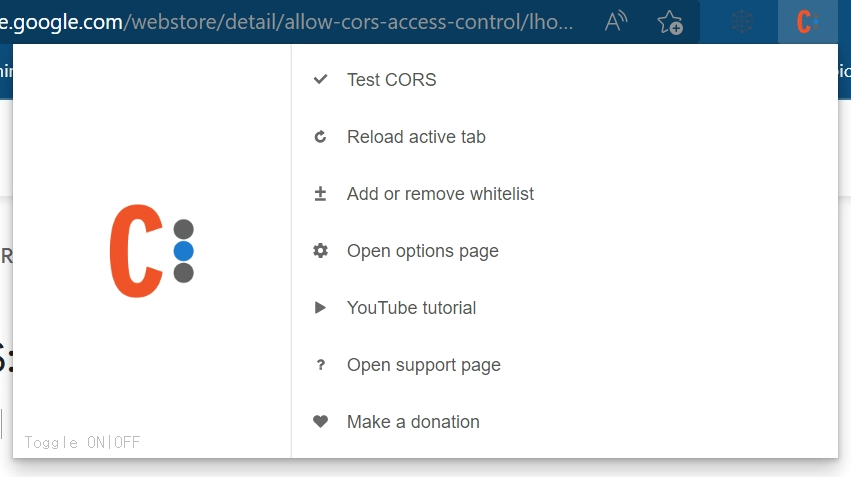
Task: Click the webstore URL in address bar
Action: coord(287,22)
